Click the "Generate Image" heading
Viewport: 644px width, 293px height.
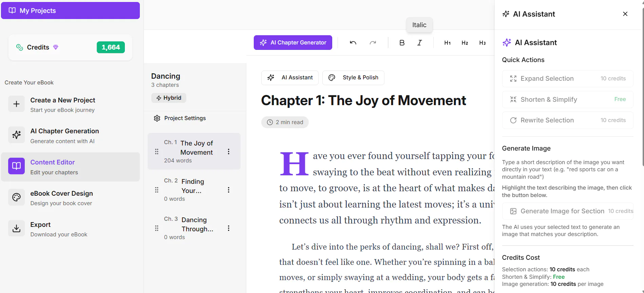pos(526,148)
